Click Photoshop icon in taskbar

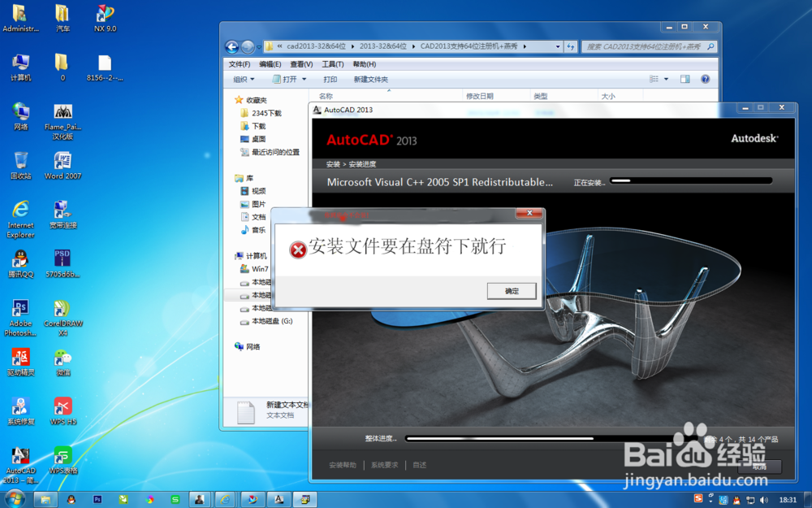point(97,500)
